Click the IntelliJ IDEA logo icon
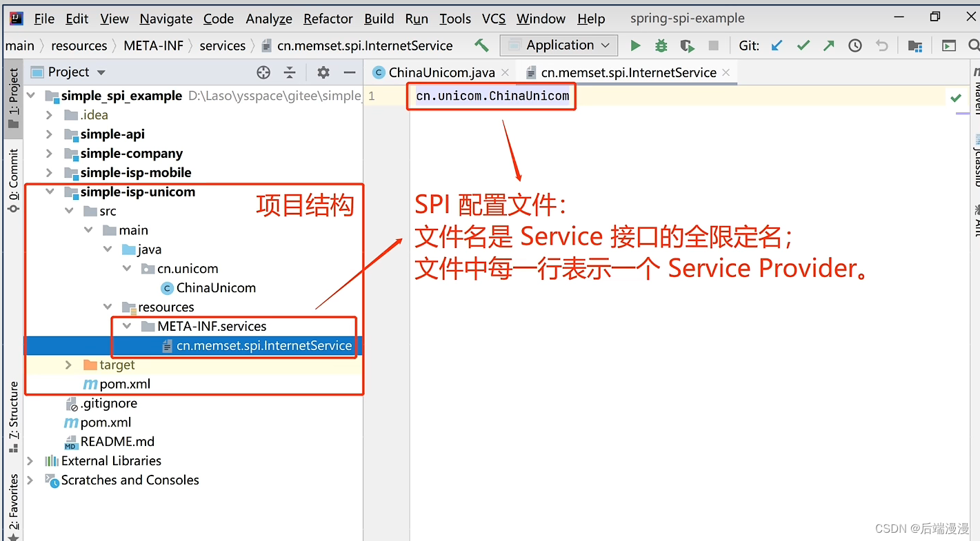Image resolution: width=980 pixels, height=541 pixels. coord(16,19)
